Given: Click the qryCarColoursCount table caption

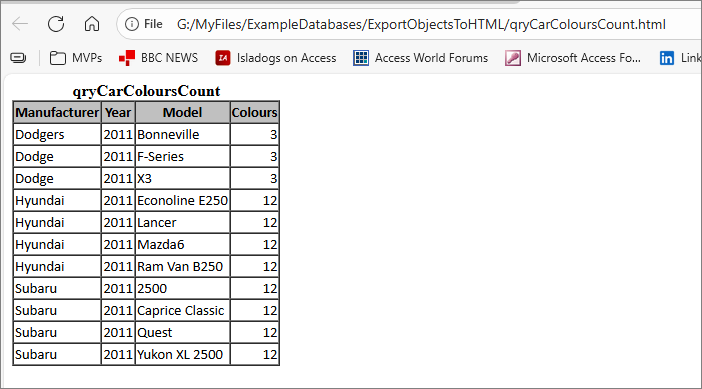Looking at the screenshot, I should [x=146, y=91].
